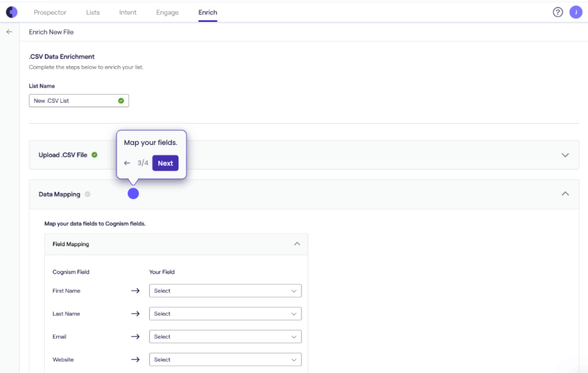Click the green checkmark in List Name field
This screenshot has height=373, width=588.
(x=121, y=101)
